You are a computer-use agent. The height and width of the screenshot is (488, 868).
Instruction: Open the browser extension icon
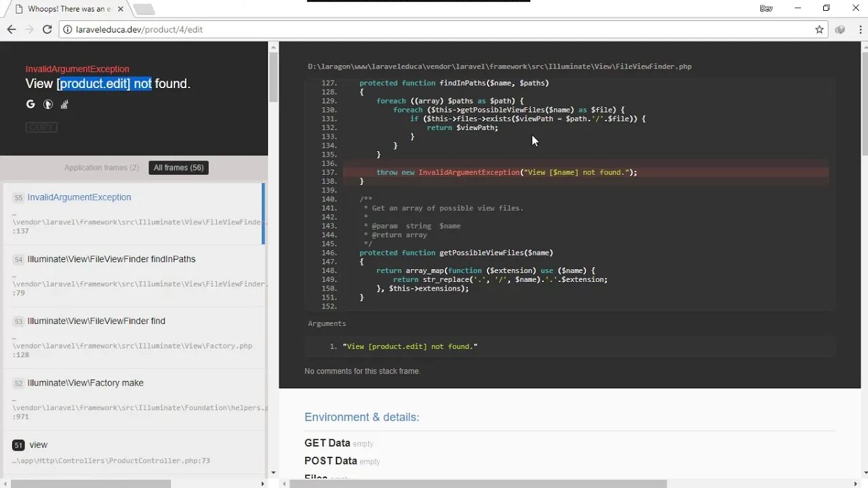840,29
